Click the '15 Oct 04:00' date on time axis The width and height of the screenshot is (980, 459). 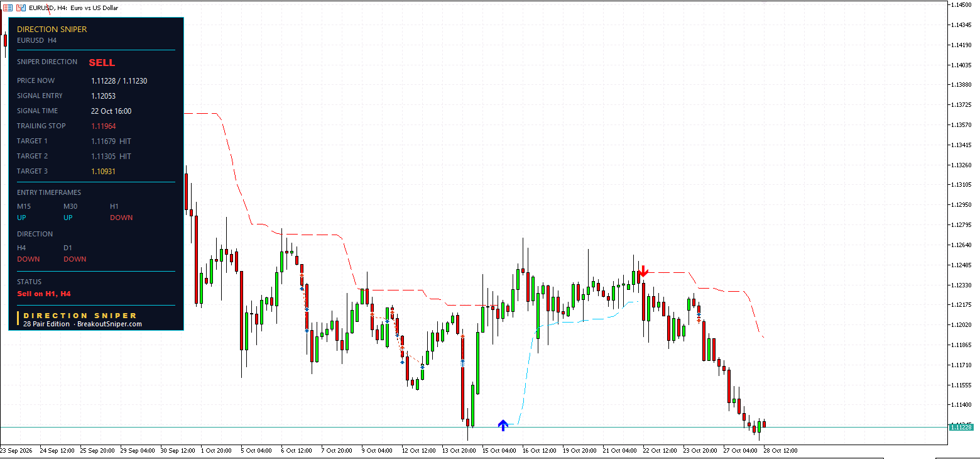pos(499,451)
